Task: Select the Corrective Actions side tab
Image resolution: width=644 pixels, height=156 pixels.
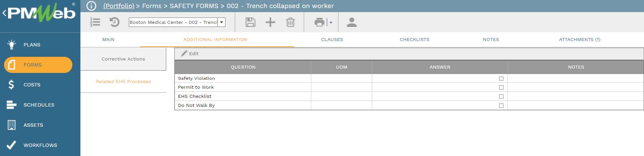Action: [123, 59]
